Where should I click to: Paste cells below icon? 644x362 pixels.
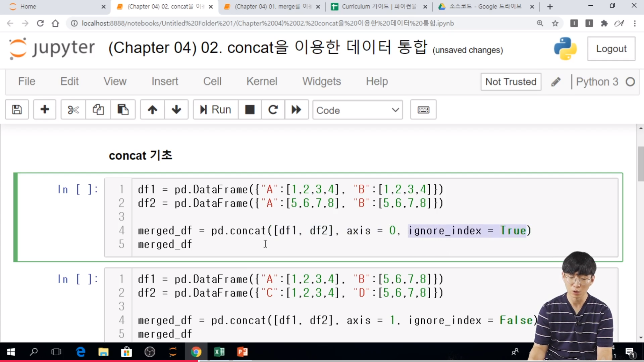[x=123, y=110]
